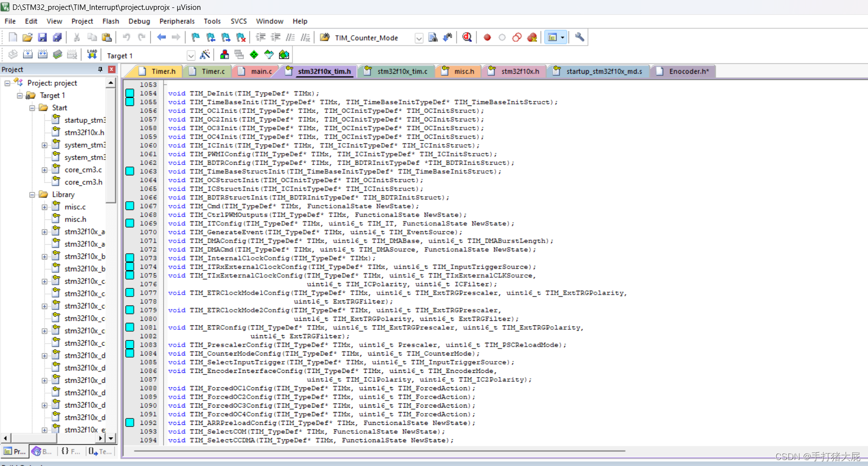Click the Batch Build icon
The height and width of the screenshot is (466, 868).
click(58, 54)
